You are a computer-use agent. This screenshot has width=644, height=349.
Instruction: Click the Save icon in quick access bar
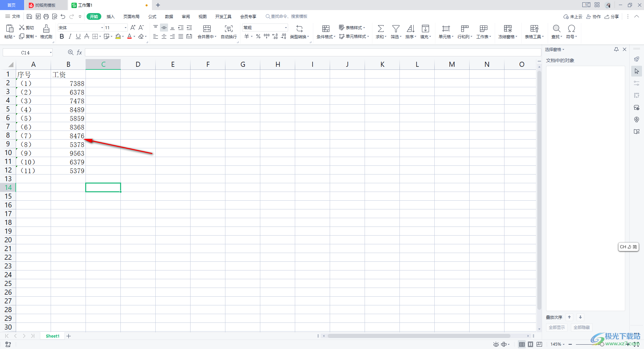pos(29,16)
